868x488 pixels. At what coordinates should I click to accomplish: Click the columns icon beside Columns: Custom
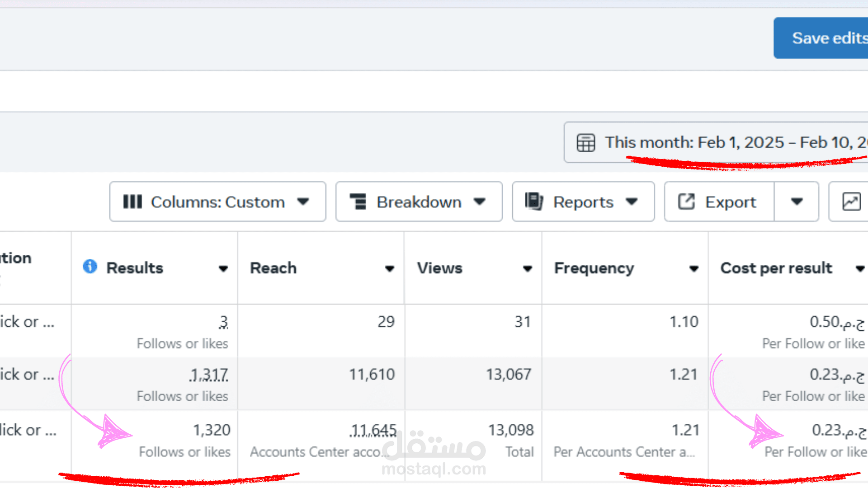[x=132, y=202]
